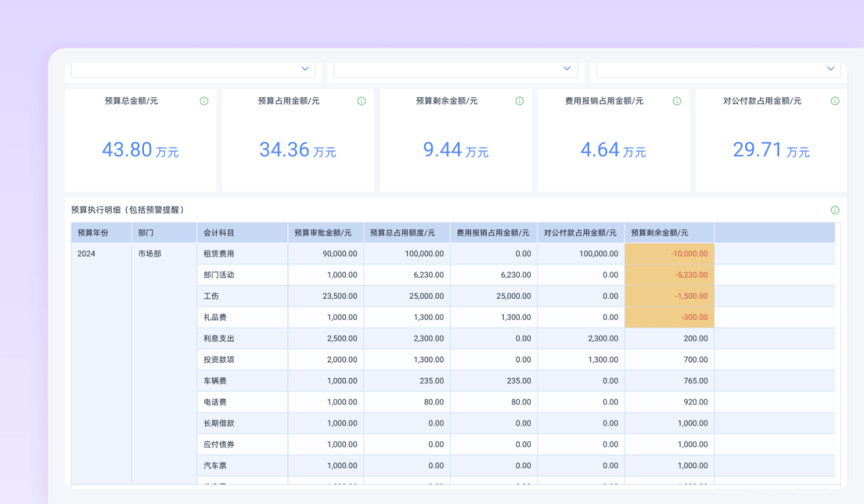Click the 预算剩余金额/元 column header in table
Image resolution: width=864 pixels, height=504 pixels.
click(x=670, y=233)
